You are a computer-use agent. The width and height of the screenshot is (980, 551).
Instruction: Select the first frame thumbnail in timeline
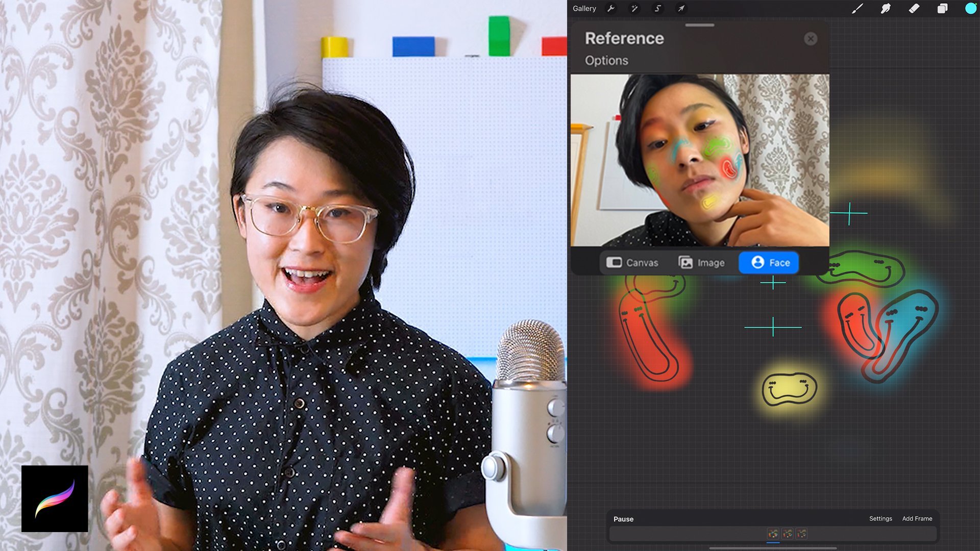[773, 534]
